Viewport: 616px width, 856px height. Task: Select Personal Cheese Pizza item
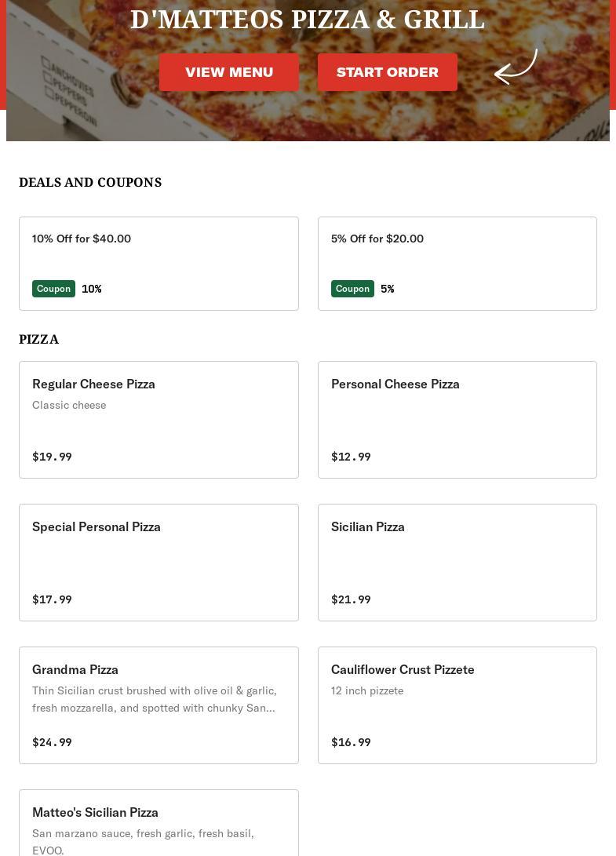[x=457, y=419]
